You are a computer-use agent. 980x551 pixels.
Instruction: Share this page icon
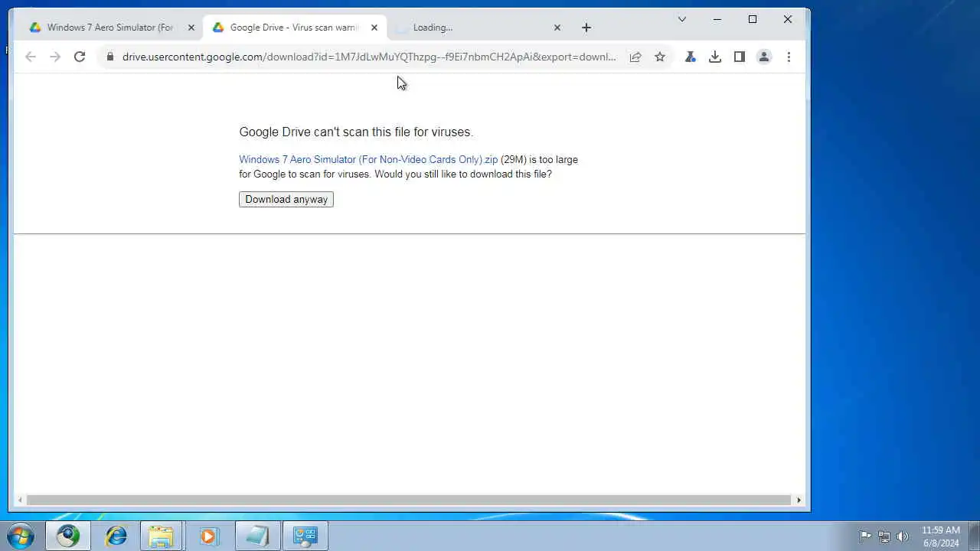[635, 57]
